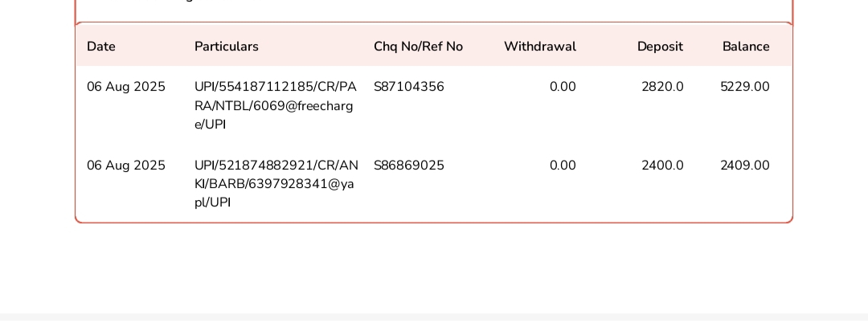Click the withdrawal amount in the S87104356 row
868x323 pixels.
(563, 87)
